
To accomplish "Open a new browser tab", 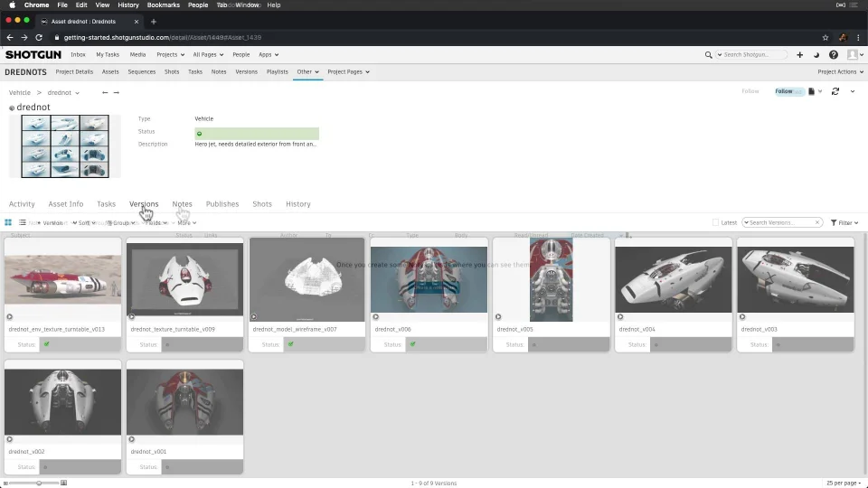I will pos(154,22).
